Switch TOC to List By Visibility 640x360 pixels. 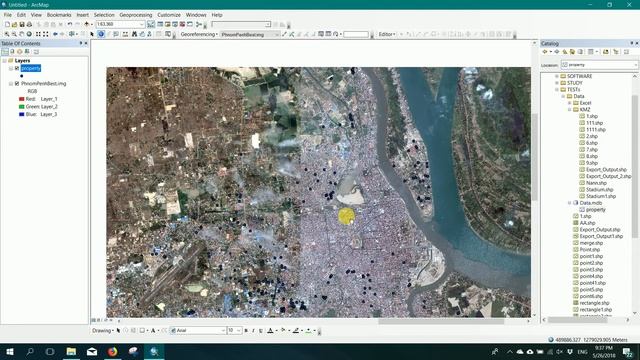point(20,51)
